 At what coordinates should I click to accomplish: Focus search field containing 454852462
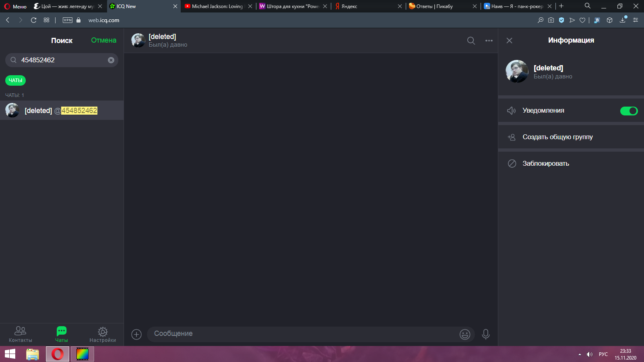tap(62, 60)
